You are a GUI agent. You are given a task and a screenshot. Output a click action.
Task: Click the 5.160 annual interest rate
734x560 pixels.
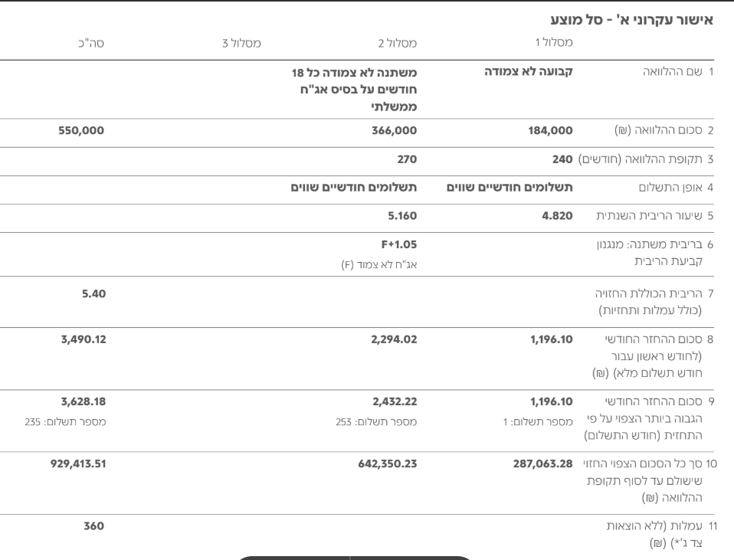(401, 215)
